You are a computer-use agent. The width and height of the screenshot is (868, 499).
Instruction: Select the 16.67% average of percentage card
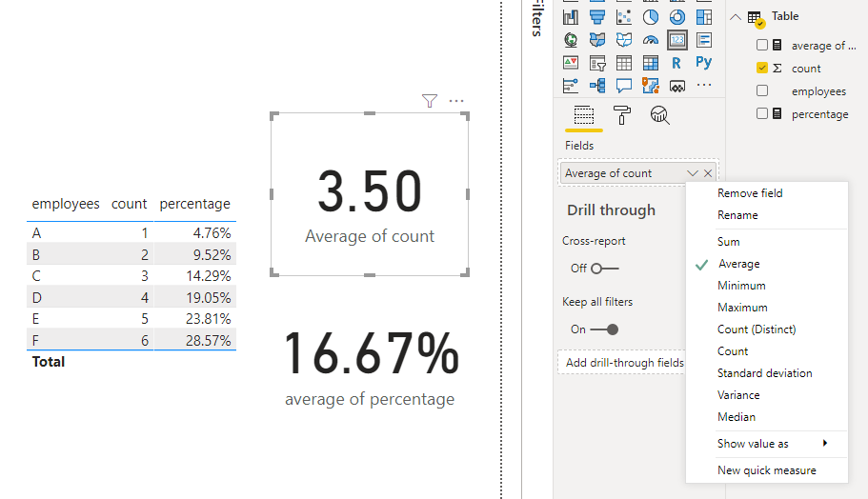(370, 368)
